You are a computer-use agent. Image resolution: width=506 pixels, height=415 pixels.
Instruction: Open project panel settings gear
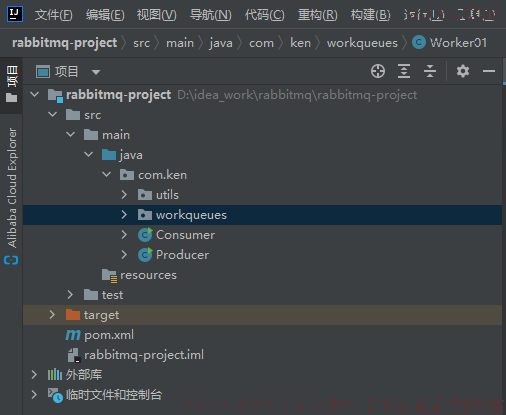(463, 71)
